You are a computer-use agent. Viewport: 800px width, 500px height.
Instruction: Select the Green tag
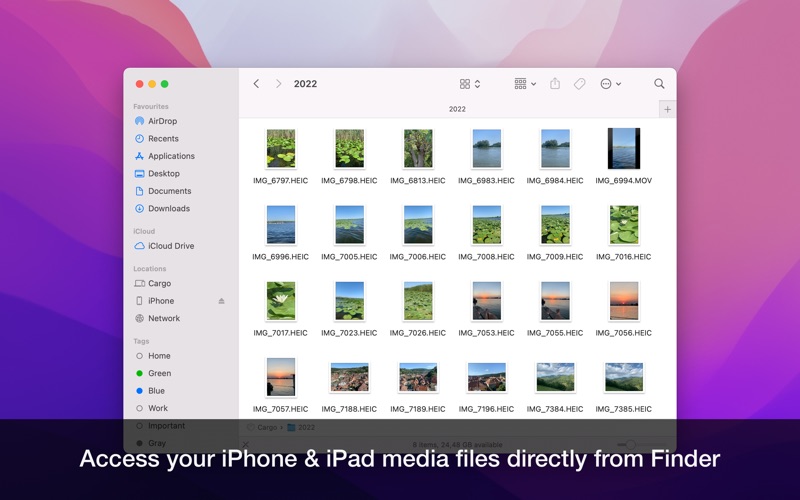coord(159,373)
